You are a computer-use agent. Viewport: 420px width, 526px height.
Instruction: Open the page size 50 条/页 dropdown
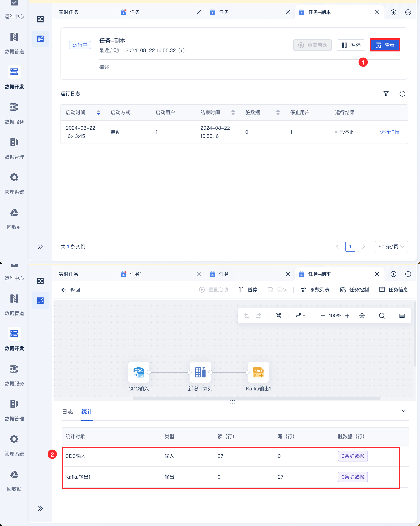point(391,247)
